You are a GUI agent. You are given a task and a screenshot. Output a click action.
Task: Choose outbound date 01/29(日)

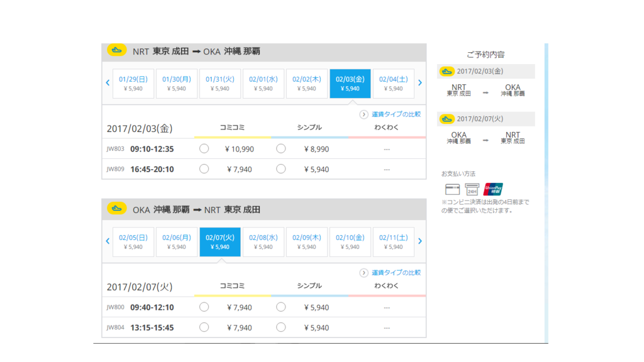tap(133, 84)
